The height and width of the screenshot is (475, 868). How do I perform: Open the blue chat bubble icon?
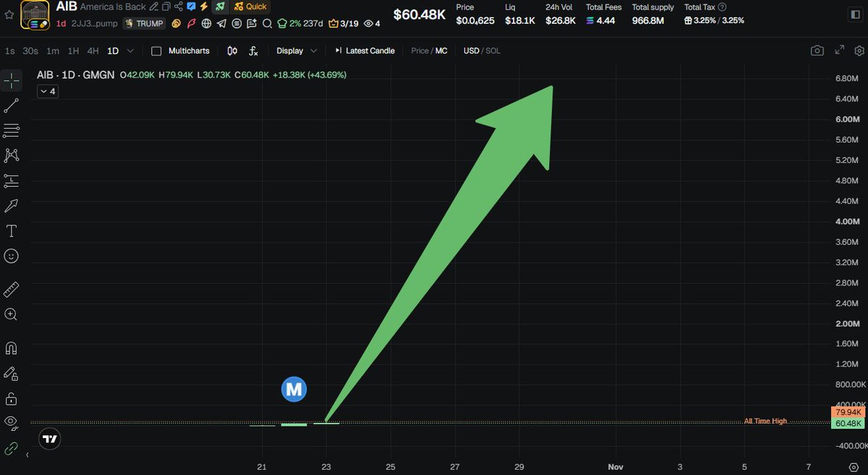pyautogui.click(x=191, y=7)
